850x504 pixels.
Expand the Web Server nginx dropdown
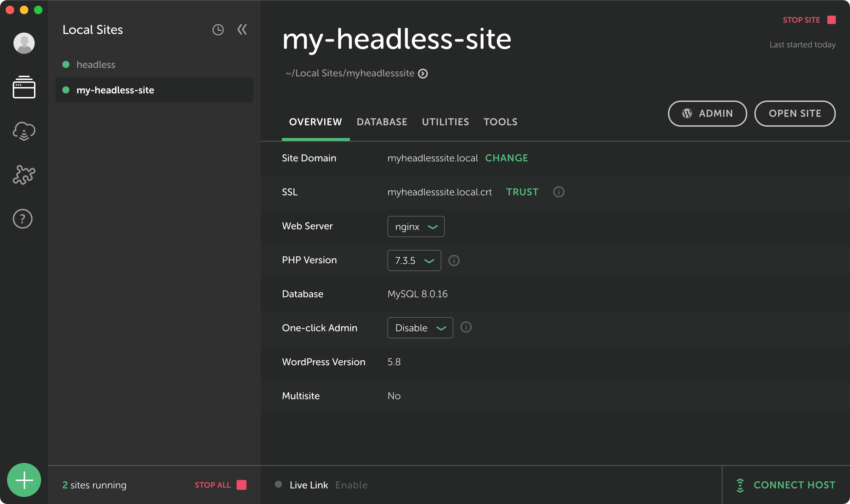416,227
